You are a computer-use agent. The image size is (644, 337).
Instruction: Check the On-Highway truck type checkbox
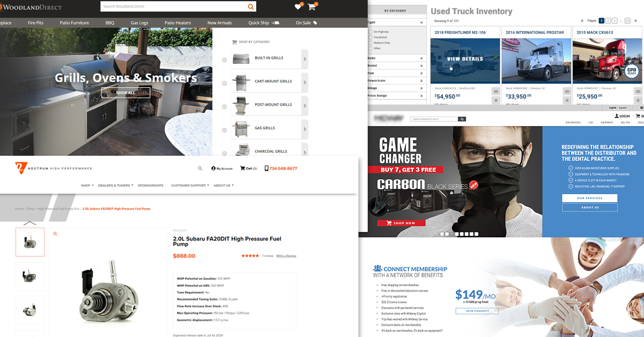point(370,32)
